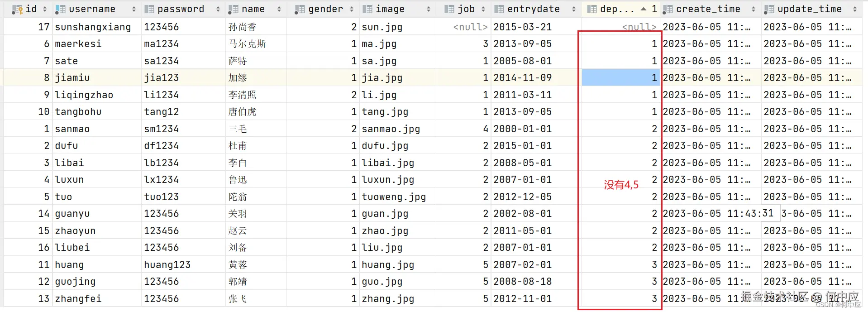868x312 pixels.
Task: Select the highlighted dept cell in jiamiu row
Action: click(x=620, y=78)
